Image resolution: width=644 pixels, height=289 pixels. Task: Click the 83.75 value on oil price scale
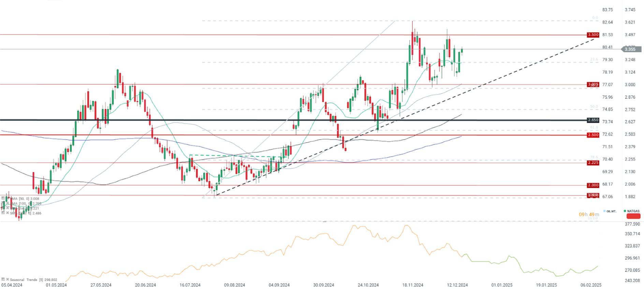click(608, 10)
